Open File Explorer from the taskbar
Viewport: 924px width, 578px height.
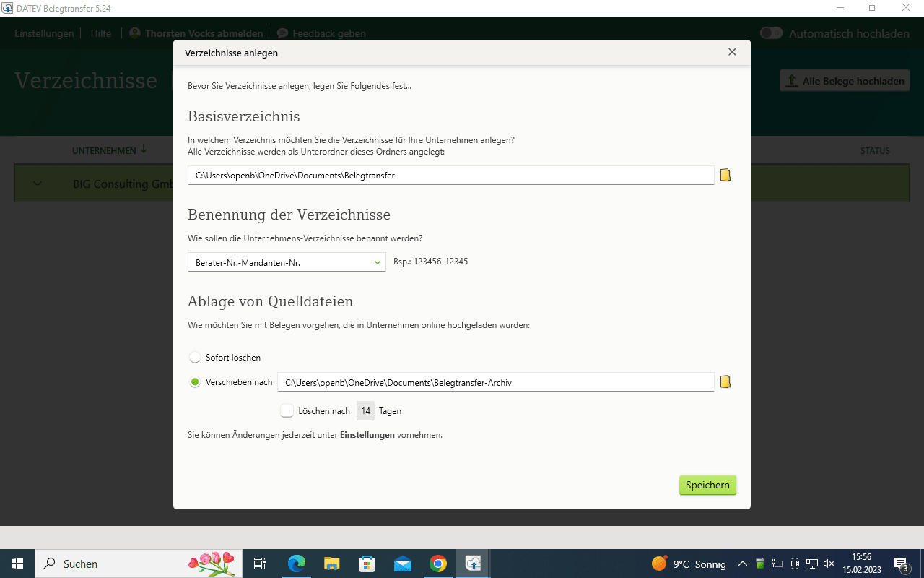(x=331, y=564)
